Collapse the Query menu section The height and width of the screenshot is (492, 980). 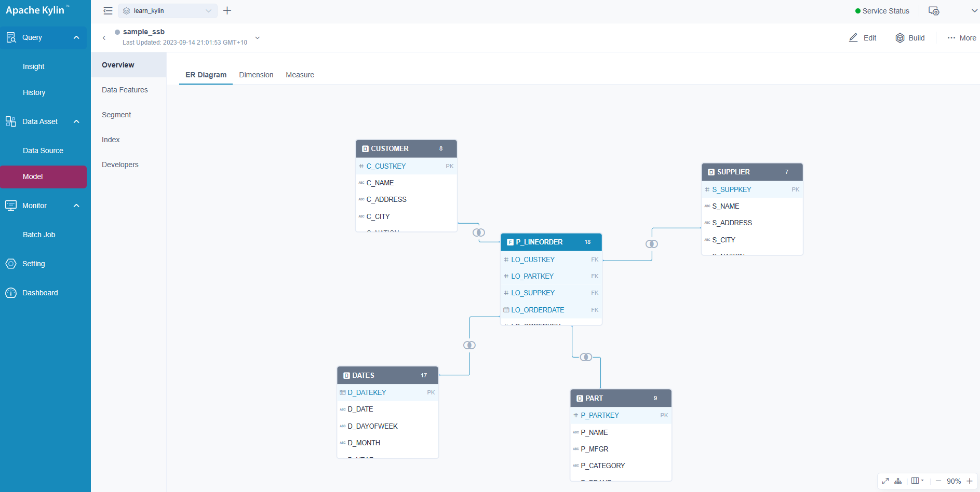[76, 37]
